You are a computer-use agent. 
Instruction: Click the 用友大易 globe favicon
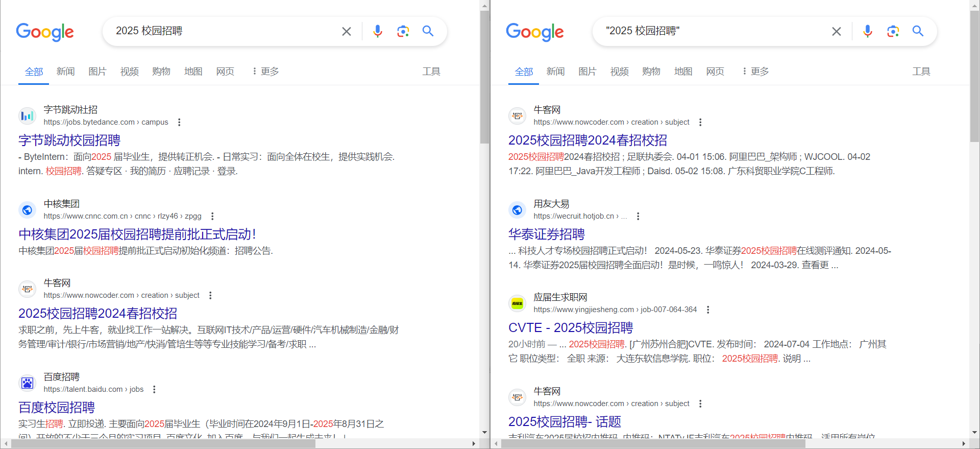point(517,210)
